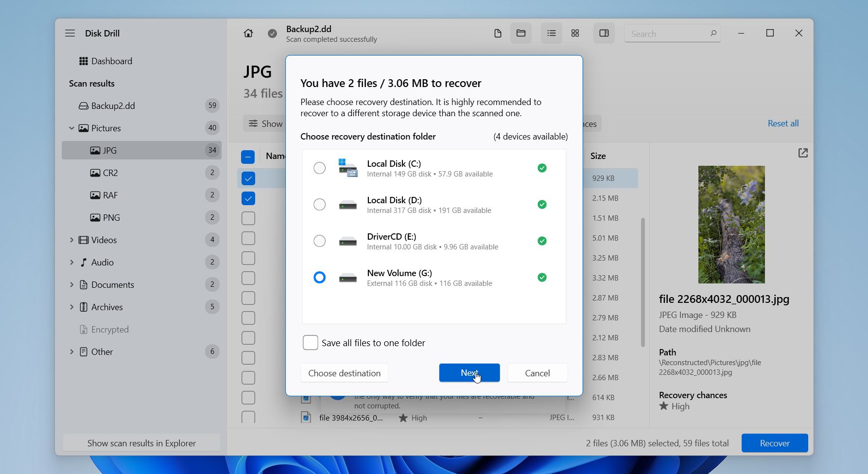The image size is (868, 474).
Task: Go to the home icon in toolbar
Action: click(248, 33)
